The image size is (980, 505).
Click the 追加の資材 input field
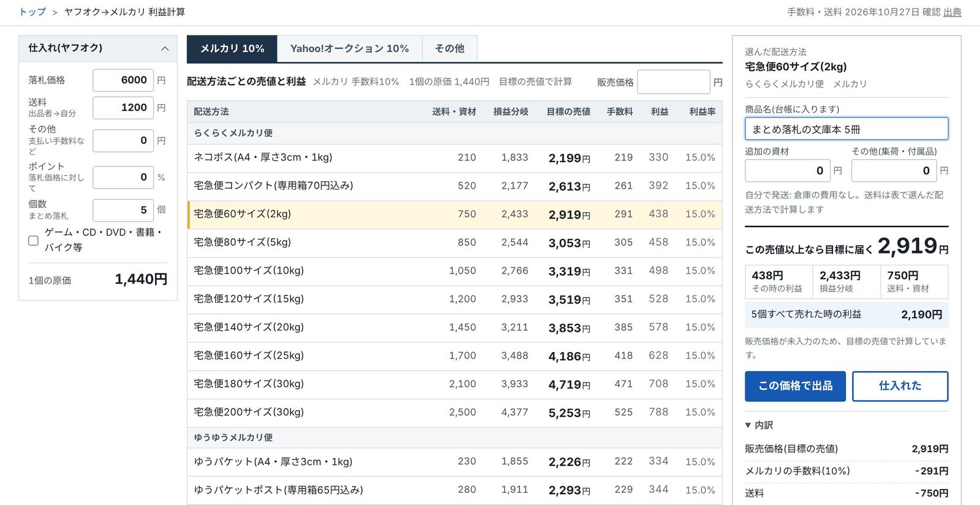point(788,171)
